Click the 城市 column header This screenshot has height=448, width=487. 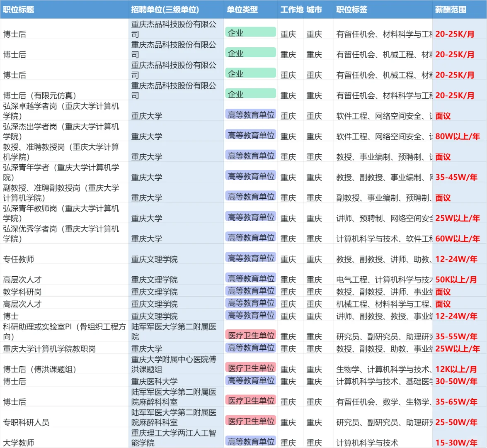[318, 10]
